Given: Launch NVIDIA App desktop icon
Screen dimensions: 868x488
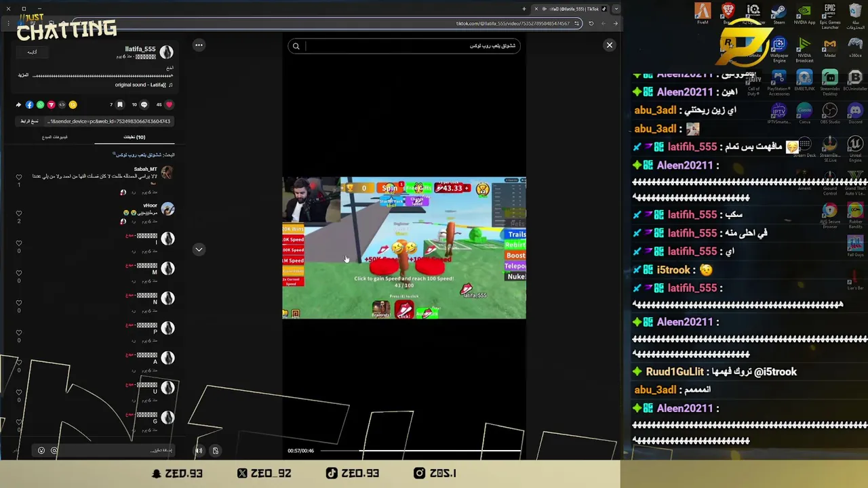Looking at the screenshot, I should (804, 14).
